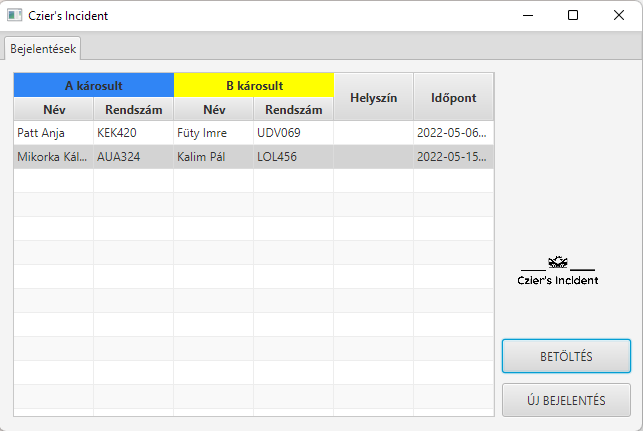Viewport: 643px width, 431px height.
Task: Click the B károsult column header
Action: [254, 85]
